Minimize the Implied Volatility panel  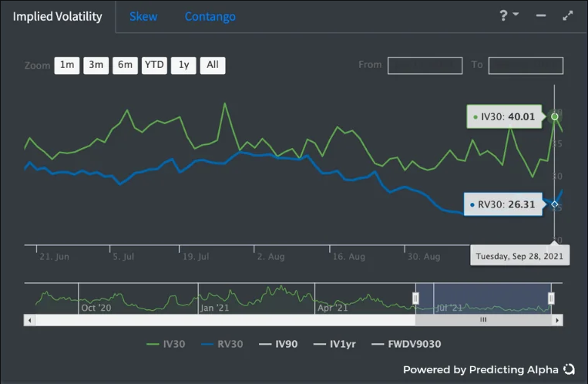coord(541,15)
